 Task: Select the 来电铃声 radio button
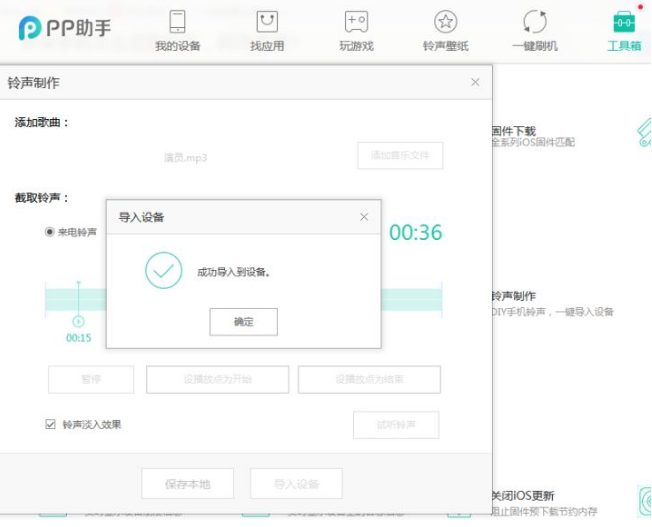pyautogui.click(x=50, y=232)
